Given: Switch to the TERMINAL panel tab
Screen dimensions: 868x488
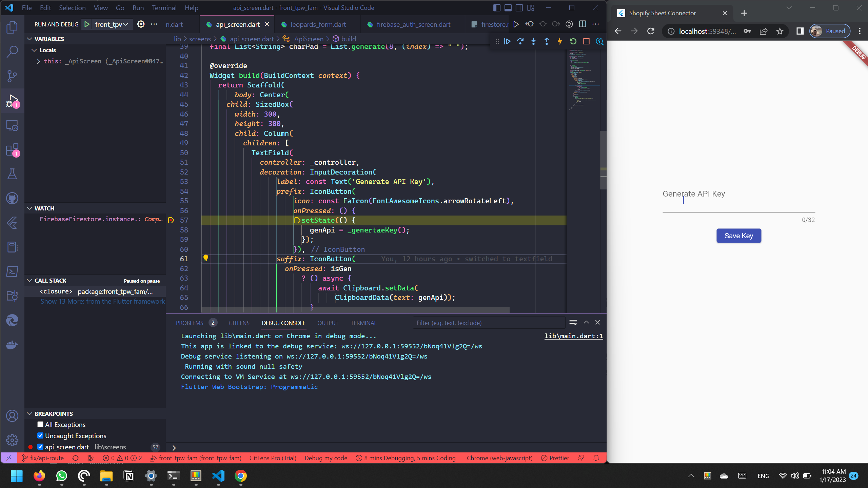Looking at the screenshot, I should point(363,323).
